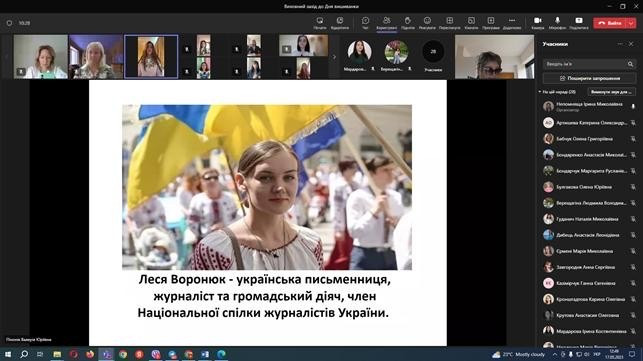Open the Reactions smiley icon

427,23
